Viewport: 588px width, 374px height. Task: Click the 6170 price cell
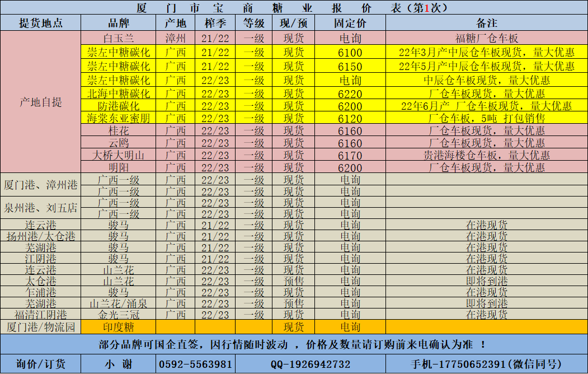(350, 155)
